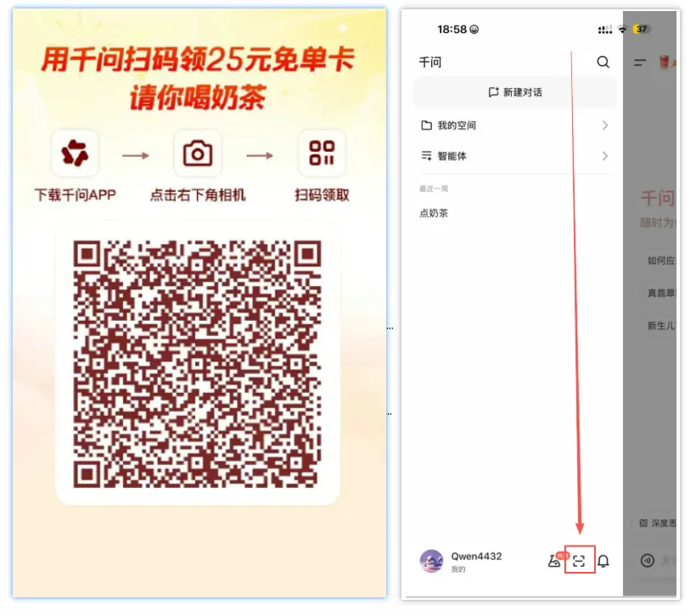The width and height of the screenshot is (696, 616).
Task: Open the 智能体 agents entry
Action: click(515, 156)
